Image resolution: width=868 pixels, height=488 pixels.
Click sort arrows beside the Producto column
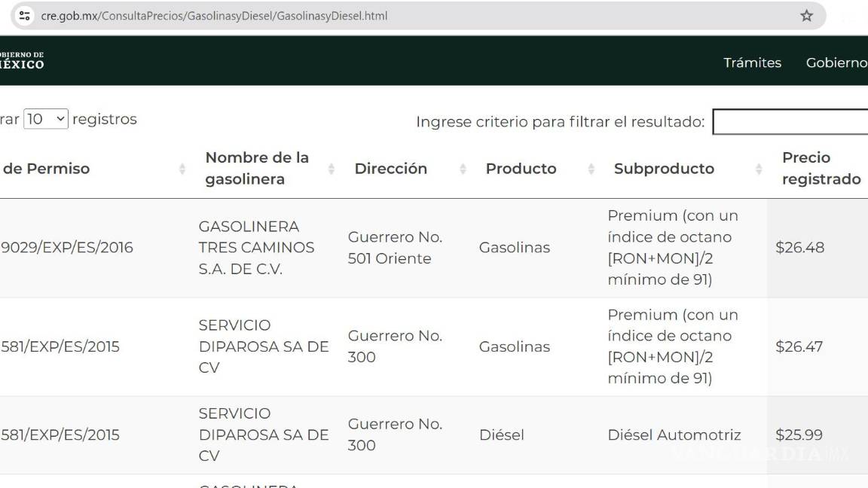point(591,169)
